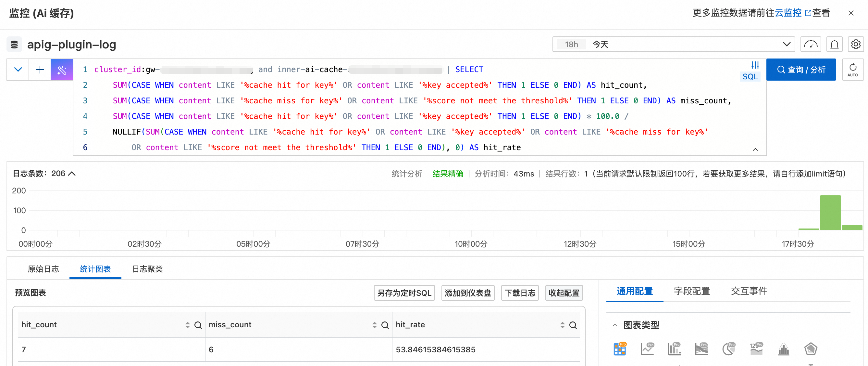Viewport: 868px width, 366px height.
Task: Click the logstore database icon beside apig-plugin-log
Action: [x=14, y=44]
